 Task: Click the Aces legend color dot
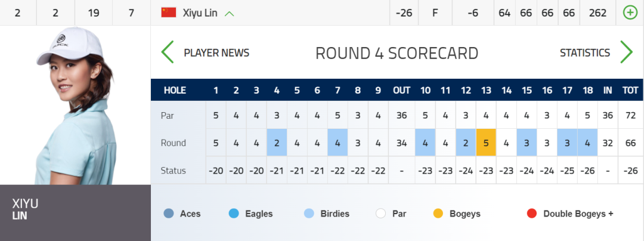click(x=169, y=214)
